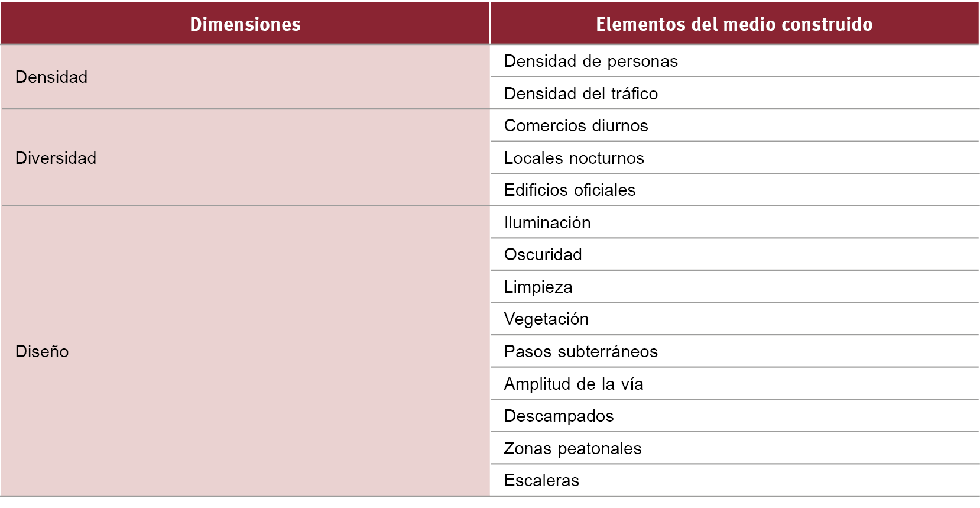Click the Escaleras row
The height and width of the screenshot is (508, 980).
tap(541, 480)
